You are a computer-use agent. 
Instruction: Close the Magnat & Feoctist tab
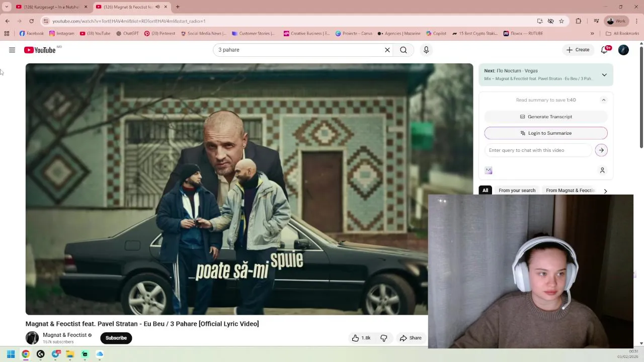point(166,7)
